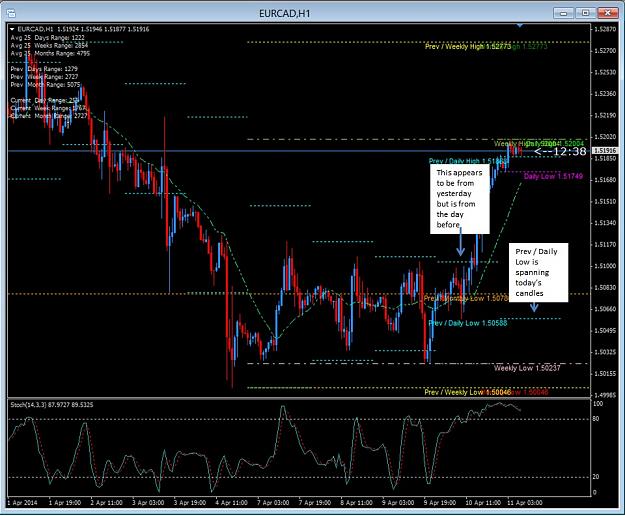Click the magenta 'Daily Low 1.51749' label
Viewport: 625px width, 516px height.
[x=553, y=176]
